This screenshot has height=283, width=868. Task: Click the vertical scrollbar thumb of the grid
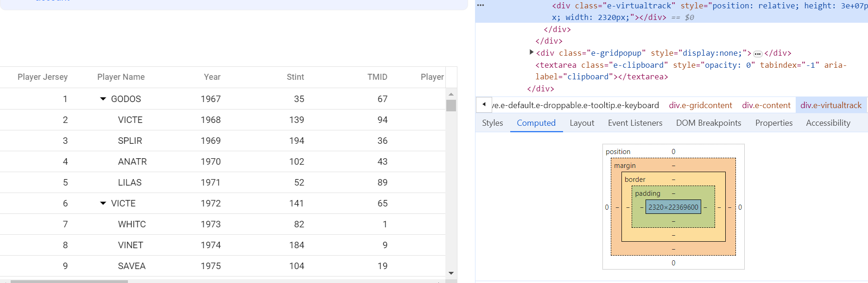pyautogui.click(x=451, y=106)
